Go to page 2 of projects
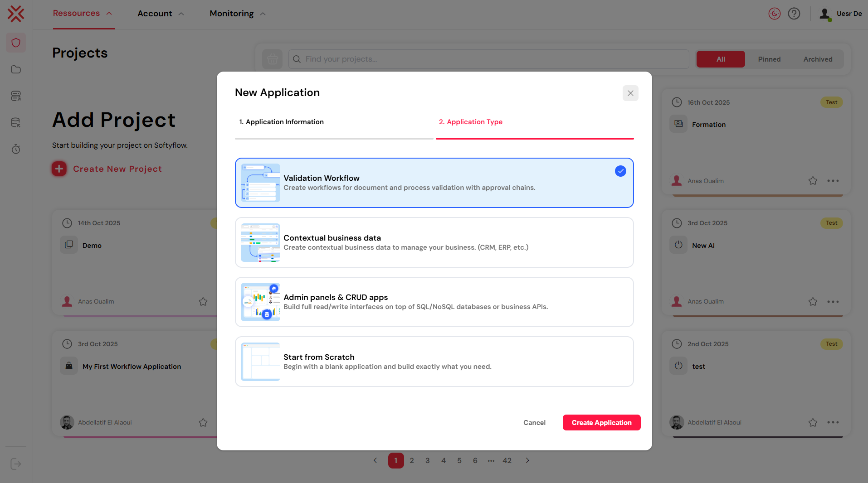This screenshot has width=868, height=483. [x=412, y=460]
